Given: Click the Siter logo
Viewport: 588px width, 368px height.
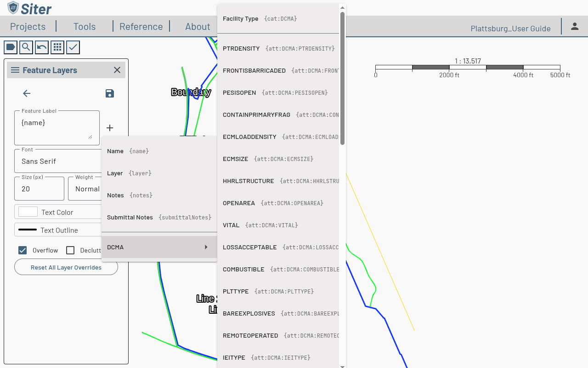Looking at the screenshot, I should point(29,8).
